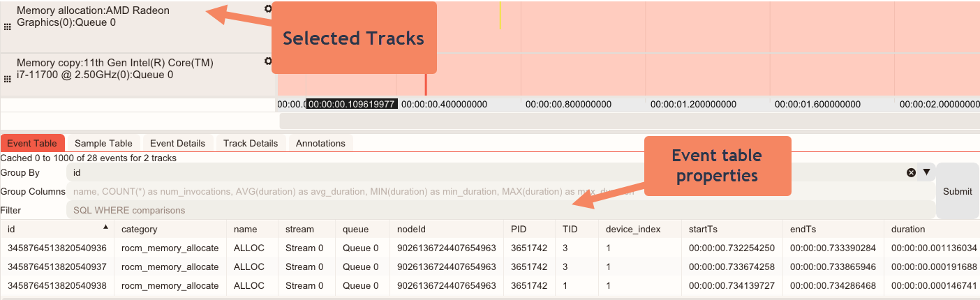Open settings gear for Memory allocation track
The image size is (980, 300).
pos(268,9)
